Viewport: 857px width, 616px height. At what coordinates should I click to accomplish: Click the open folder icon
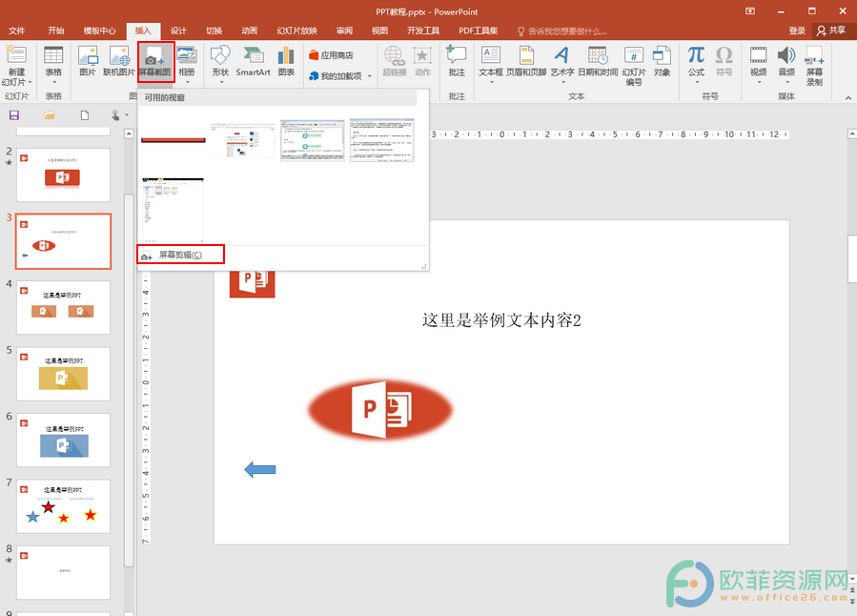click(x=50, y=115)
